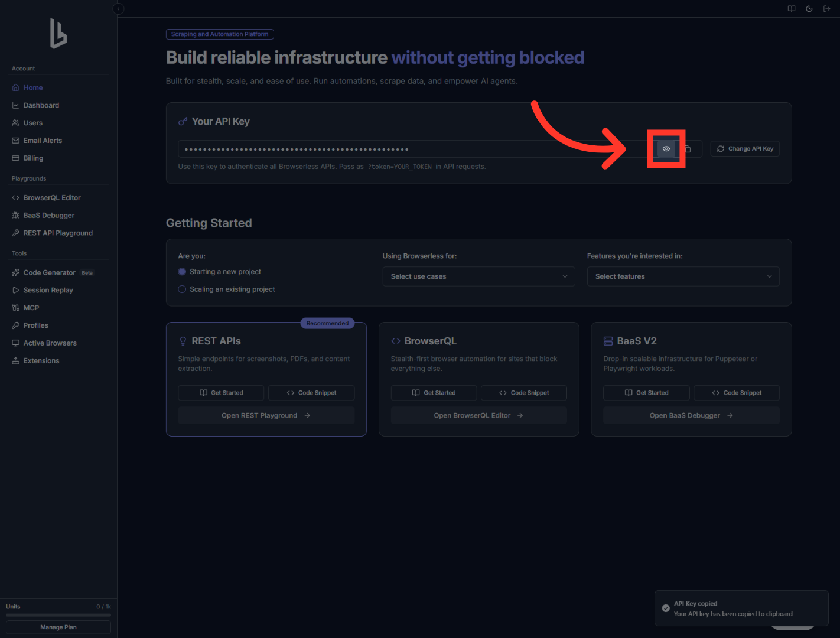Open Code Snippet on the BrowserQL card
Screen dimensions: 840x638
coord(524,393)
